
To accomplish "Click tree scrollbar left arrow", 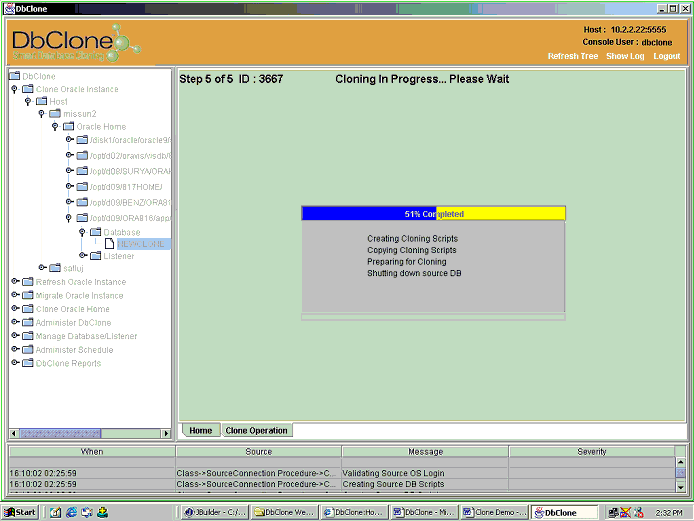I will (14, 433).
